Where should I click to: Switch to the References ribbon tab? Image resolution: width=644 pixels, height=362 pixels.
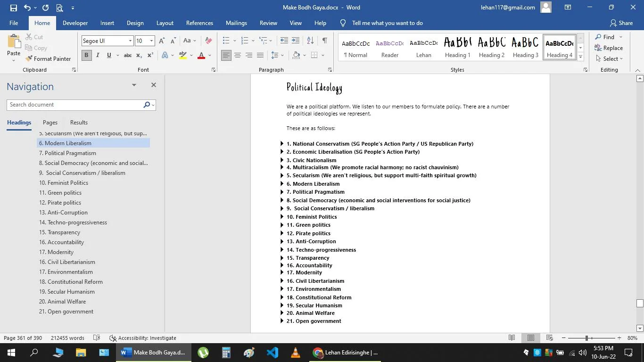(x=199, y=23)
